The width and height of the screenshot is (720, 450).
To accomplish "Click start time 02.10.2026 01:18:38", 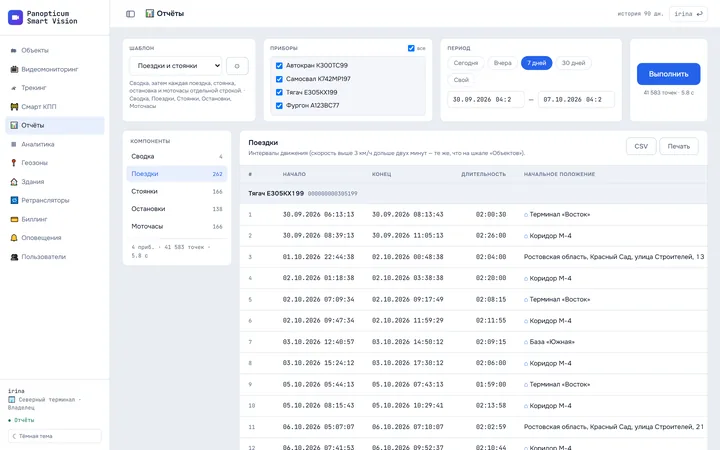I will pos(318,278).
